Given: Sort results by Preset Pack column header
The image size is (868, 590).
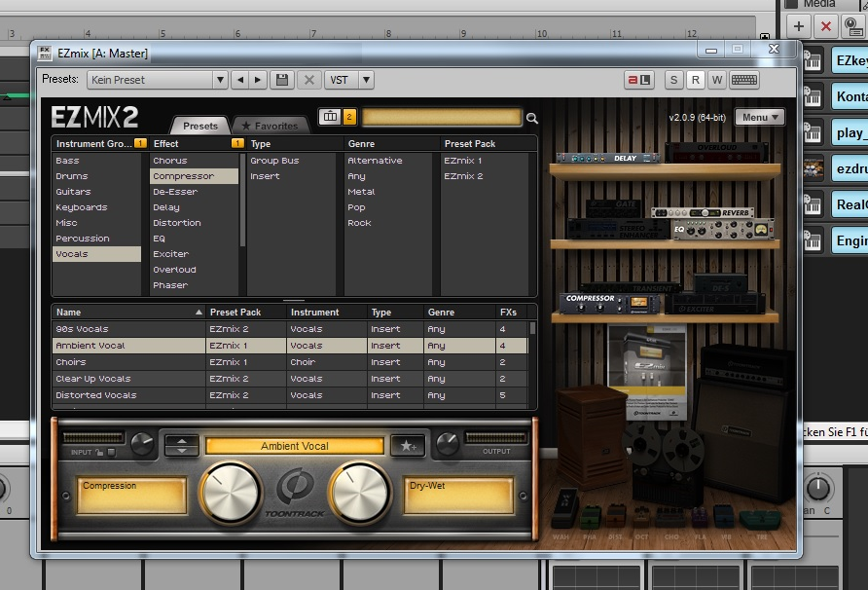Looking at the screenshot, I should pyautogui.click(x=246, y=312).
